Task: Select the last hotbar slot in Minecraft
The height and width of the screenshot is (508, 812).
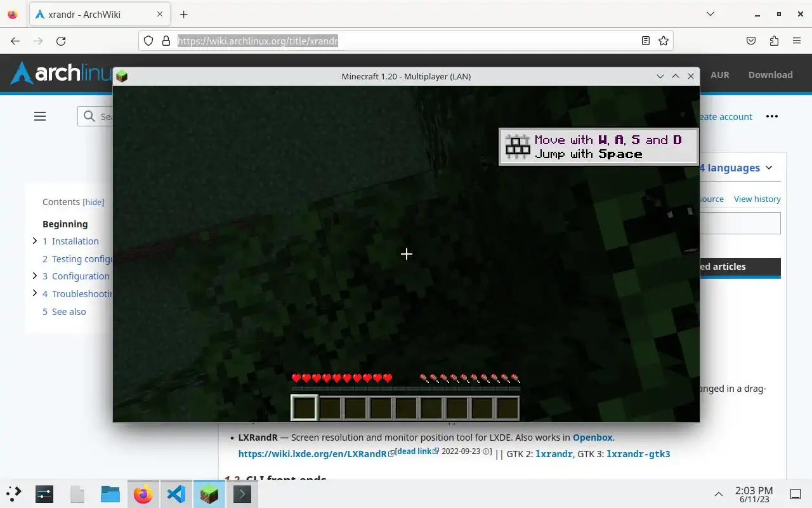Action: pos(507,408)
